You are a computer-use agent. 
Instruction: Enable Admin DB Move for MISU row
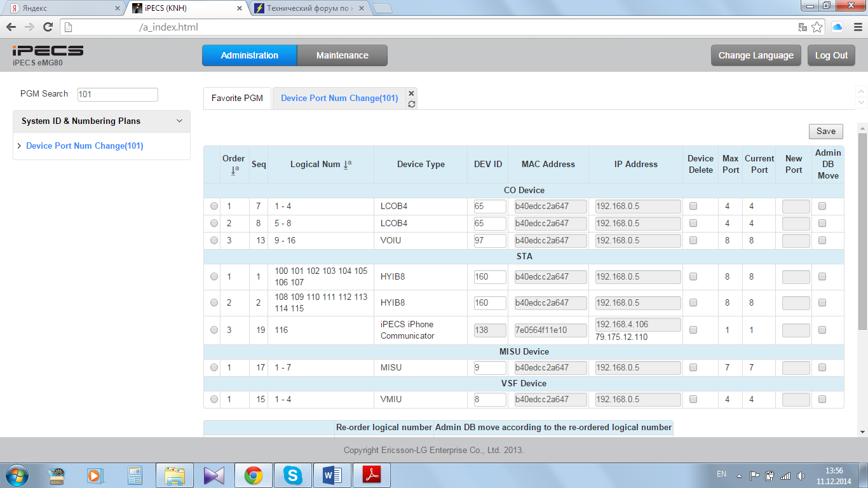(822, 367)
